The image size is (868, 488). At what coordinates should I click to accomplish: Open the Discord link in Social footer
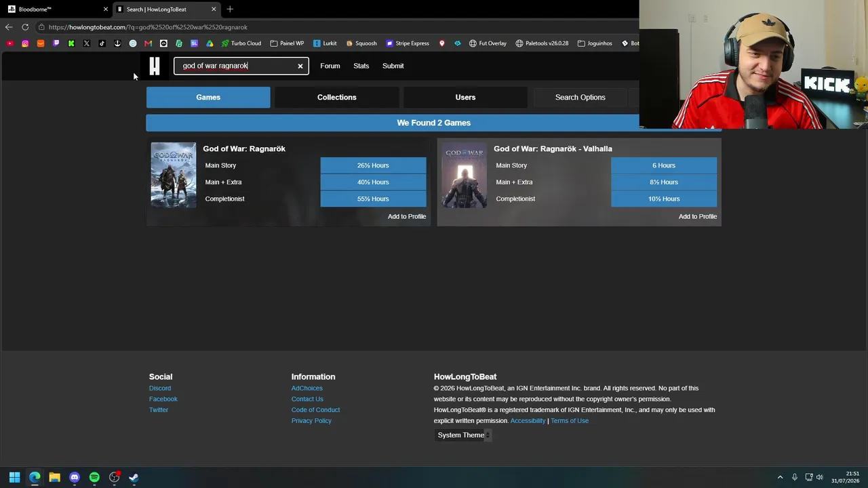(x=160, y=388)
